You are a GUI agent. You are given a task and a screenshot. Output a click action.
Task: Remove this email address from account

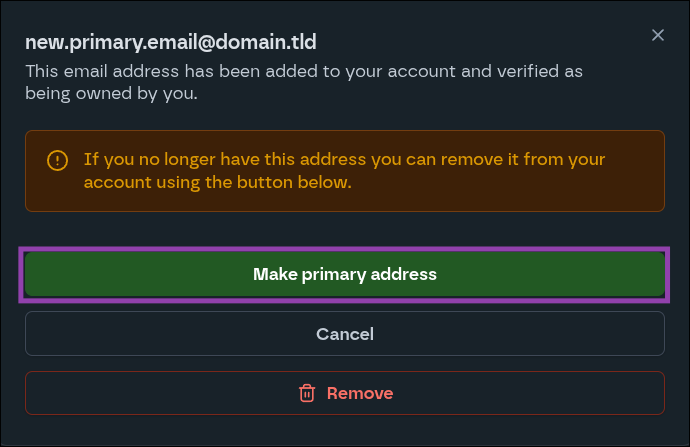344,393
